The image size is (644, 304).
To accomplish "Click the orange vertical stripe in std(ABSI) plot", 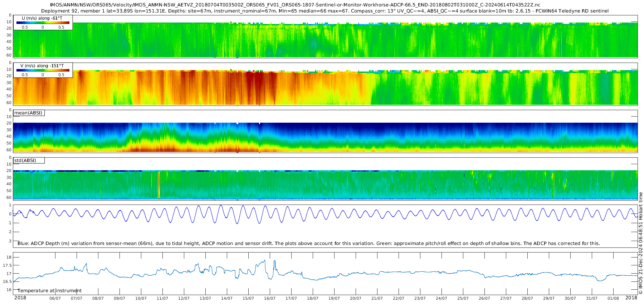I will click(x=159, y=185).
